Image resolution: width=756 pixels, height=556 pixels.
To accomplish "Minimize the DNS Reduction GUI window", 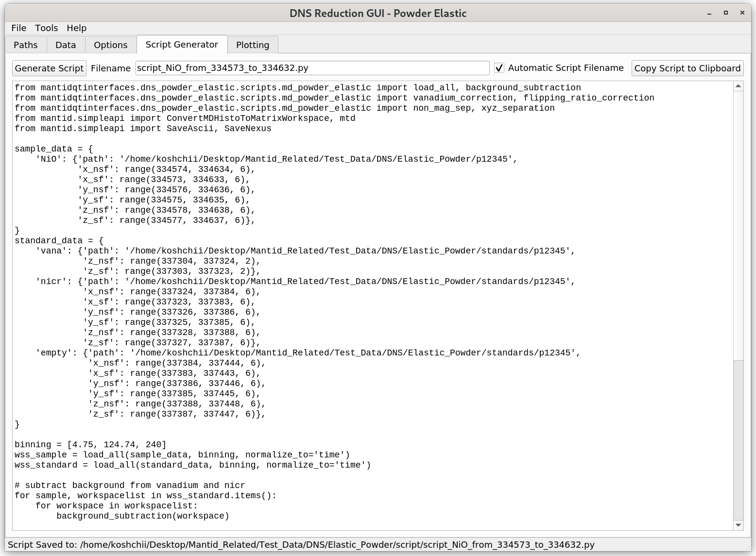I will [709, 13].
